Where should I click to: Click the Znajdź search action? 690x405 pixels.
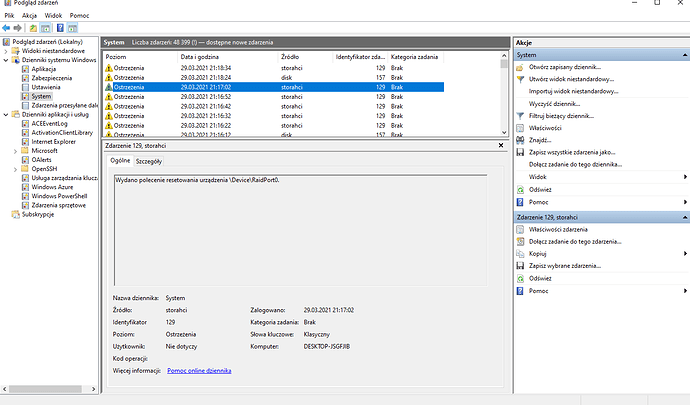coord(540,140)
